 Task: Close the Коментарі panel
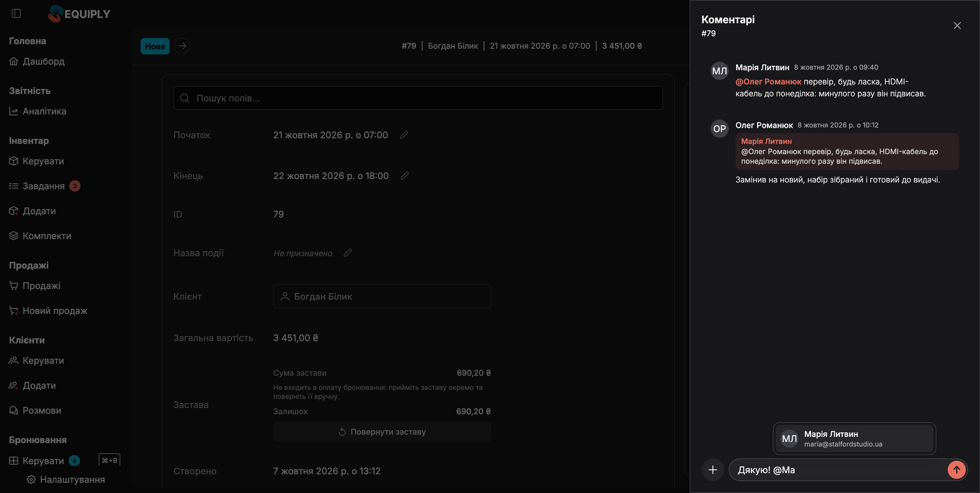(x=957, y=25)
